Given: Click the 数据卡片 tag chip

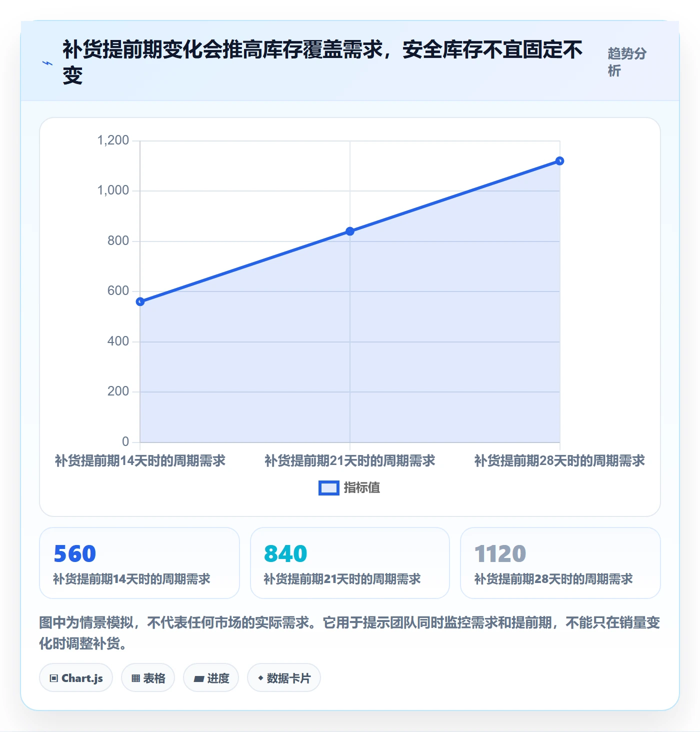Looking at the screenshot, I should click(284, 678).
